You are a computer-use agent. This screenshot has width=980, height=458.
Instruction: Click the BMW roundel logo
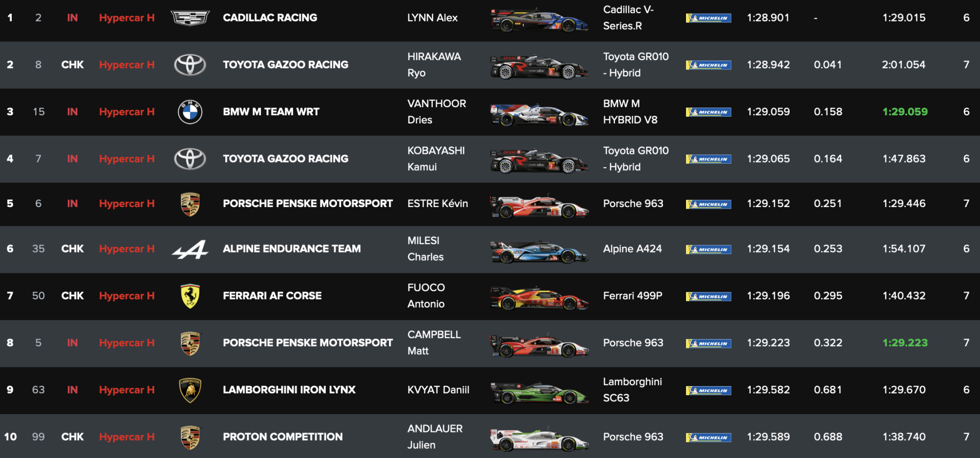pos(190,112)
